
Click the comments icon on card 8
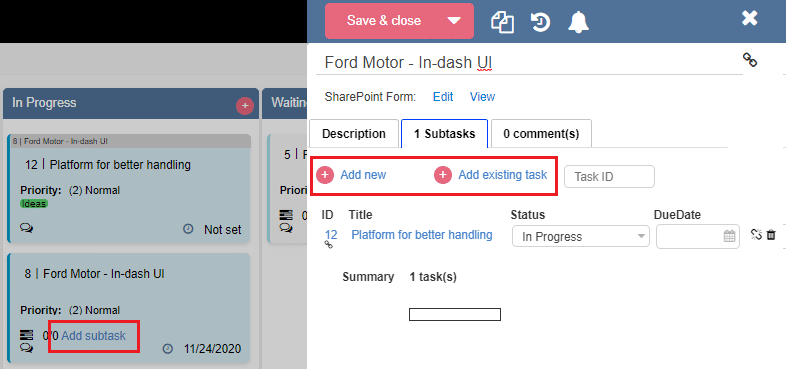(x=27, y=347)
